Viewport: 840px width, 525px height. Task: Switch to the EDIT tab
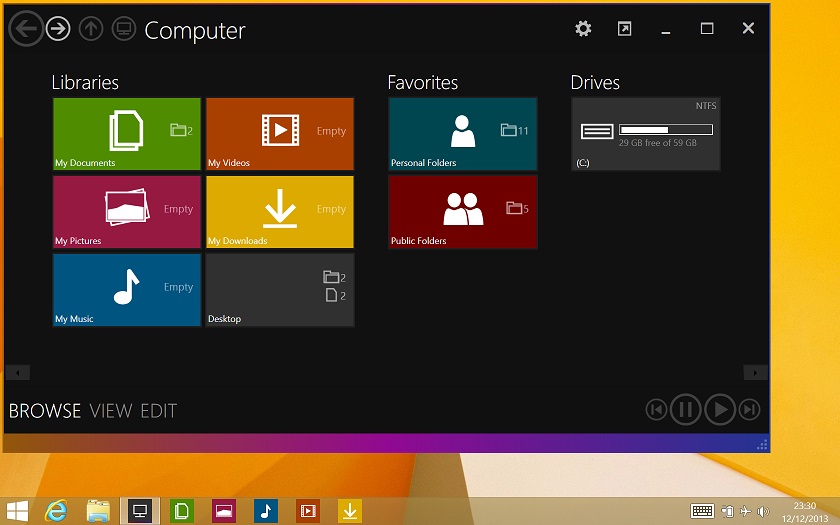(159, 411)
